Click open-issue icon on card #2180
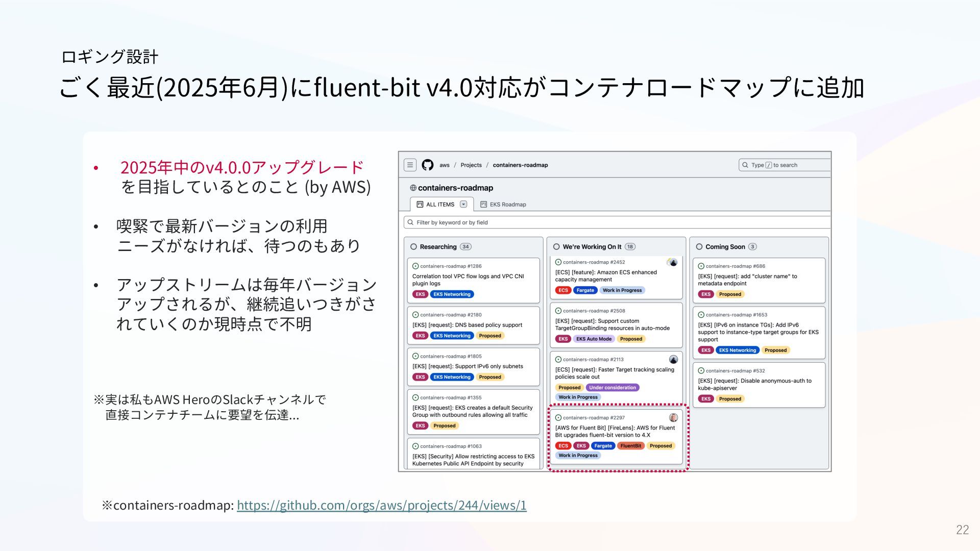Image resolution: width=980 pixels, height=551 pixels. (x=415, y=315)
